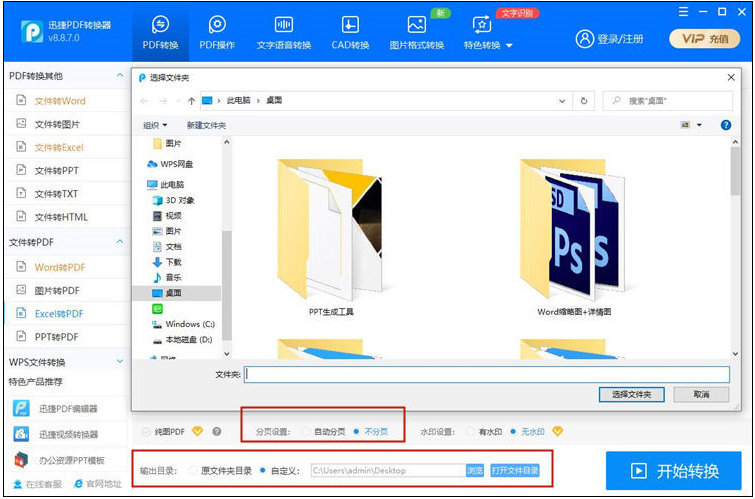Go up one folder level

(x=192, y=101)
